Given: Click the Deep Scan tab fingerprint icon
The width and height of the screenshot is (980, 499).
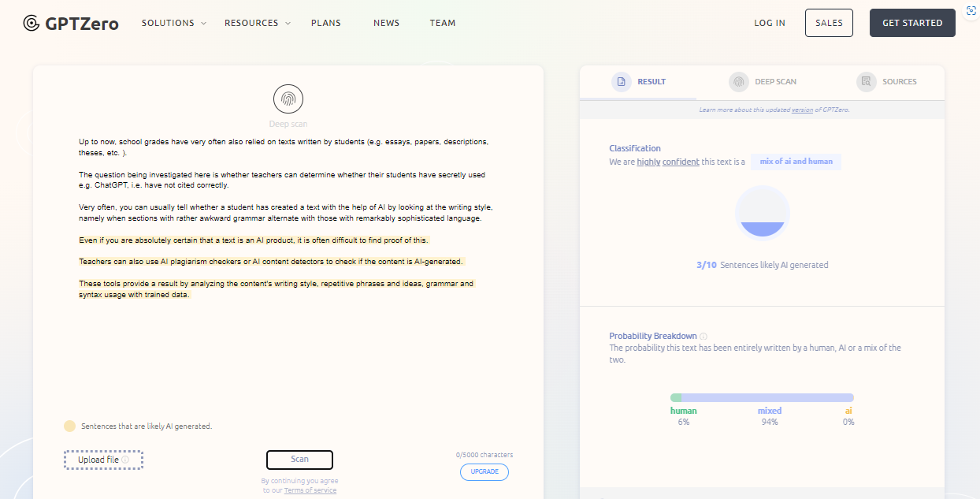Looking at the screenshot, I should pos(738,81).
